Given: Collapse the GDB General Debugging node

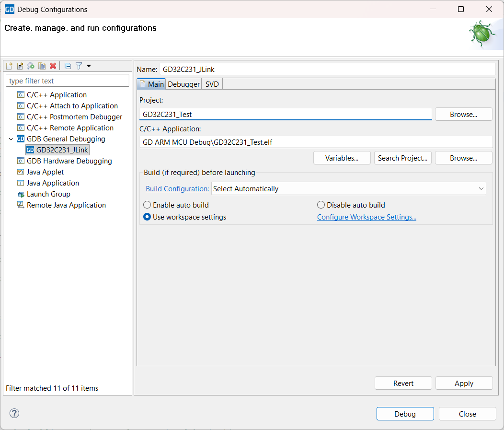Looking at the screenshot, I should point(11,139).
